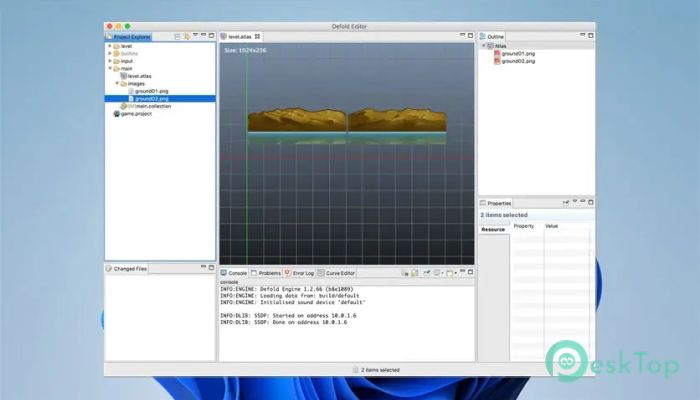The image size is (700, 400).
Task: Minimize the Properties panel
Action: click(x=583, y=202)
